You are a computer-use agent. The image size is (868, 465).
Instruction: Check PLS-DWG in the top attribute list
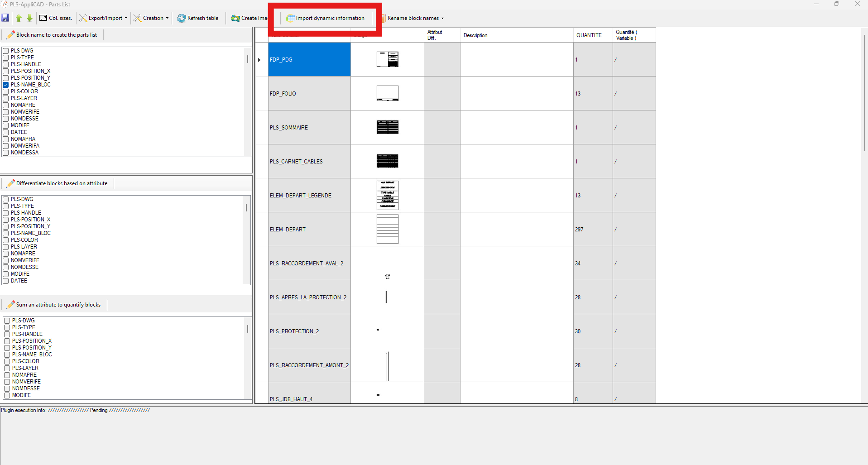(x=6, y=51)
